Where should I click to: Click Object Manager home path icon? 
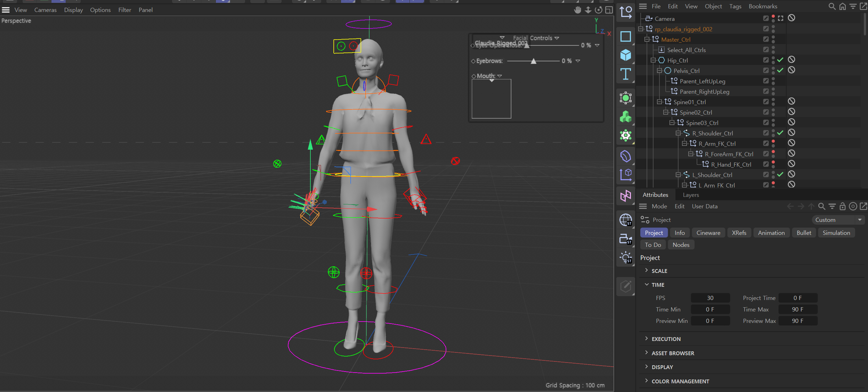(x=843, y=6)
